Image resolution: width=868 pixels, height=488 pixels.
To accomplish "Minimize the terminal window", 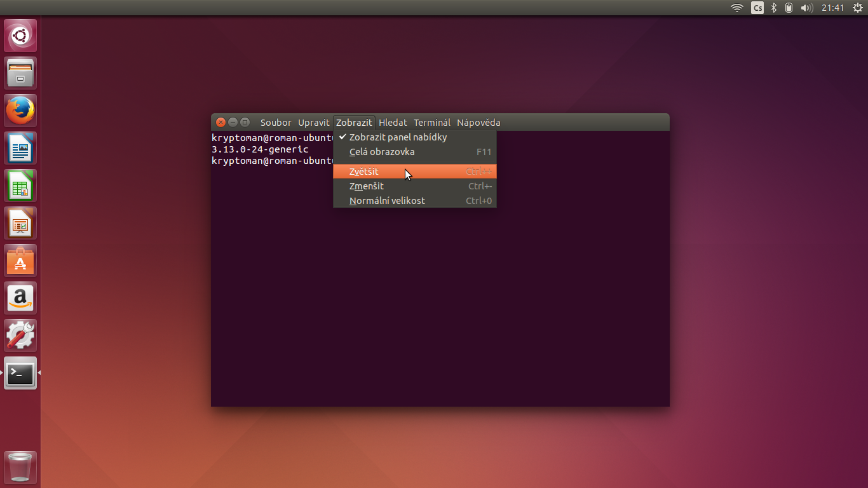I will click(x=233, y=123).
